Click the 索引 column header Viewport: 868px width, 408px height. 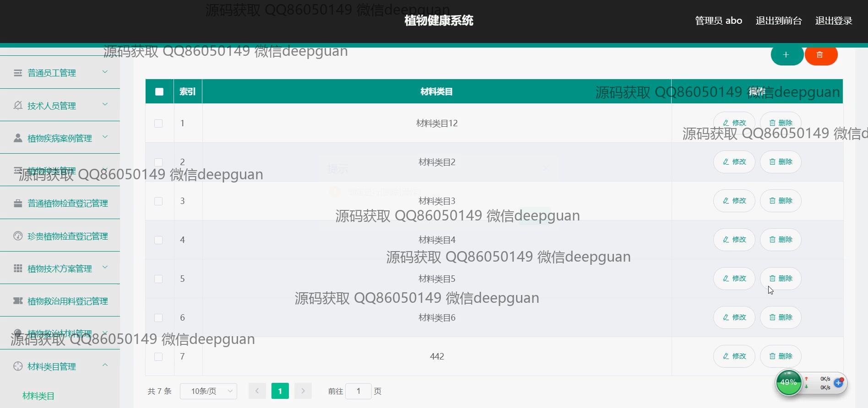pos(188,91)
